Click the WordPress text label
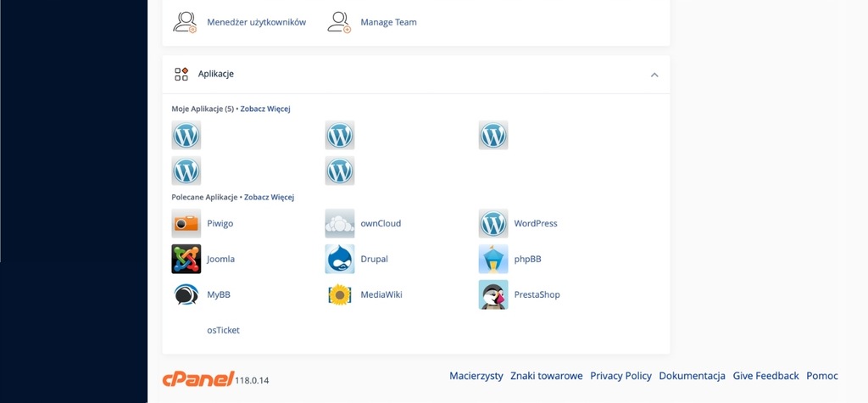 (536, 223)
